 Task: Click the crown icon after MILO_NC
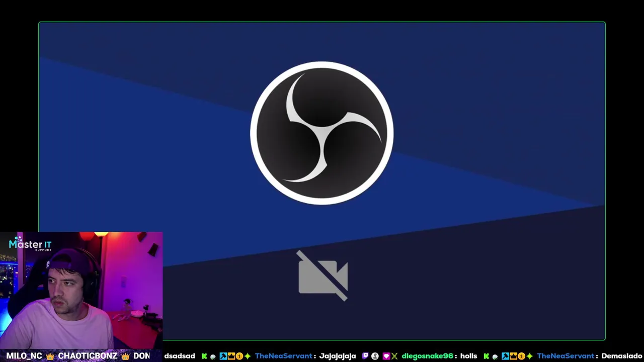(50, 356)
